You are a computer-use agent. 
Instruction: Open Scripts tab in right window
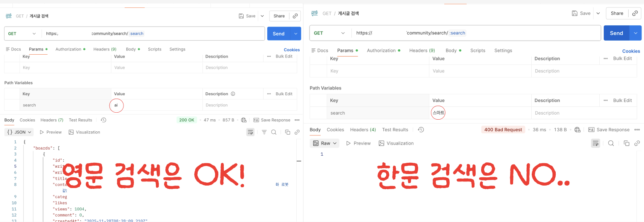coord(478,51)
